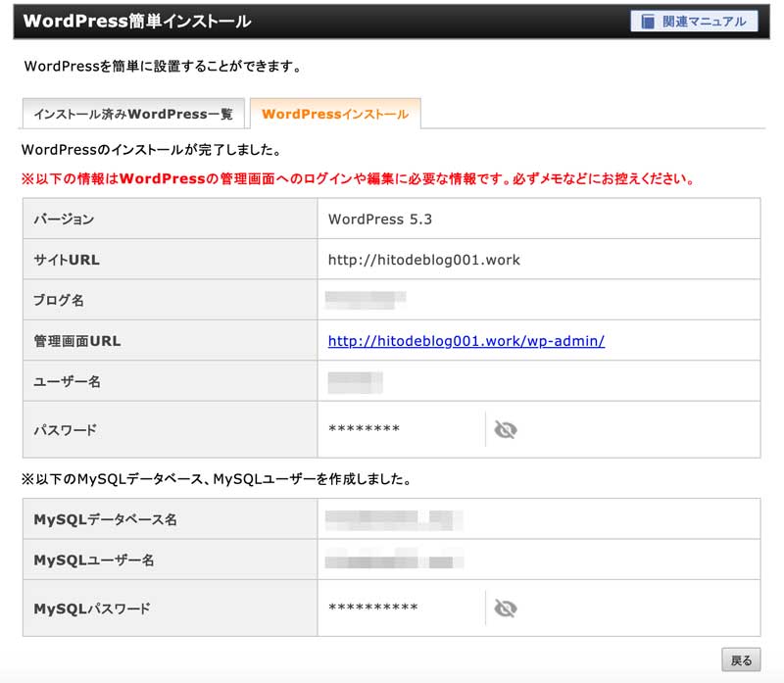Reveal the WordPress パスワード with eye icon
This screenshot has width=784, height=683.
tap(506, 429)
